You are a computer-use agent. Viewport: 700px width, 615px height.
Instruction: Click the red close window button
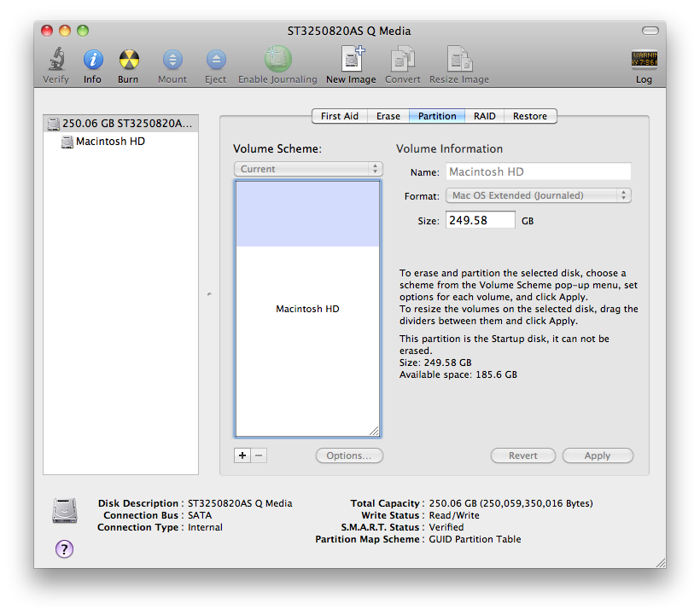pyautogui.click(x=47, y=31)
